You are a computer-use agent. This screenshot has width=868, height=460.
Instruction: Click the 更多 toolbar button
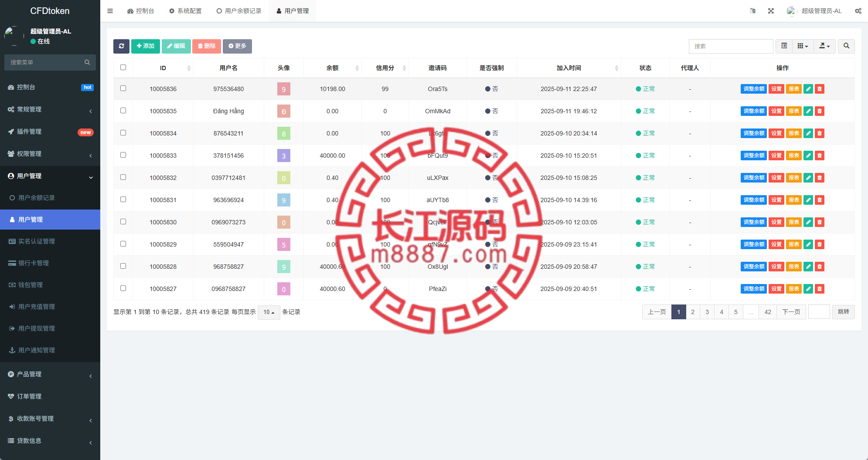(237, 46)
